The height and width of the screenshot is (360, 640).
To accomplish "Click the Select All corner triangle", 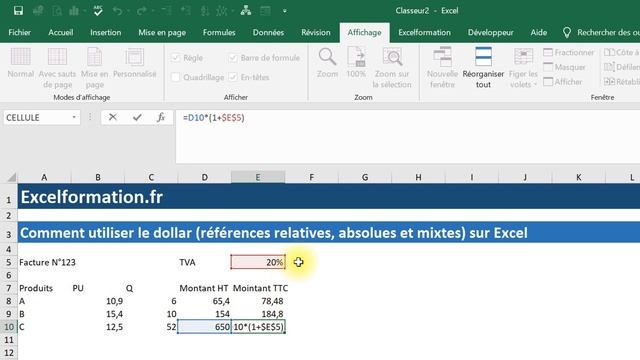I will 11,177.
